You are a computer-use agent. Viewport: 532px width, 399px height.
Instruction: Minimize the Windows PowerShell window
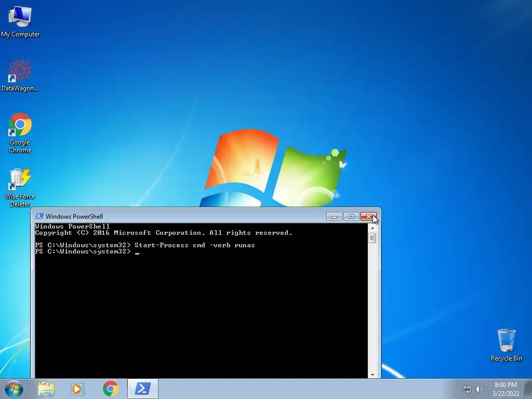tap(334, 217)
